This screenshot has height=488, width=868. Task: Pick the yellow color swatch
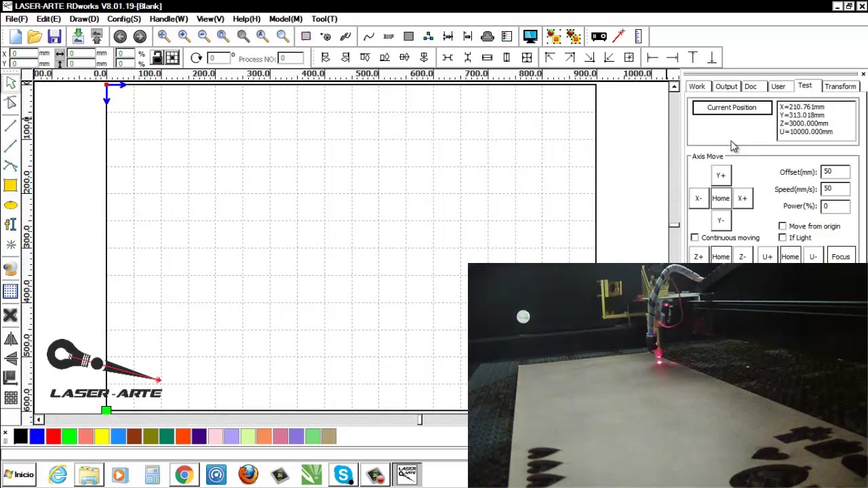pyautogui.click(x=102, y=436)
